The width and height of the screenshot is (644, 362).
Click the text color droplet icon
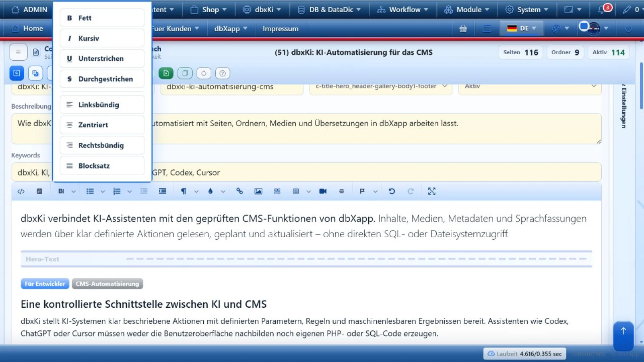click(x=210, y=191)
